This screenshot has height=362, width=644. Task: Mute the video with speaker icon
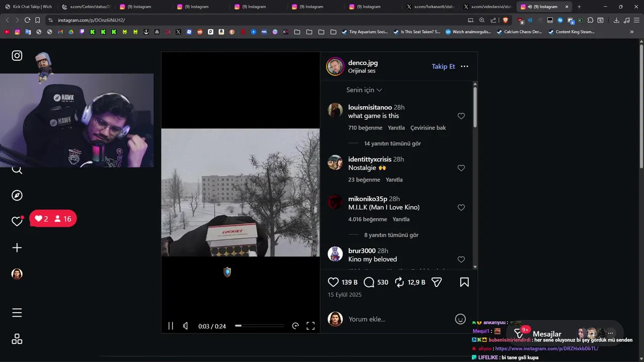[x=186, y=326]
